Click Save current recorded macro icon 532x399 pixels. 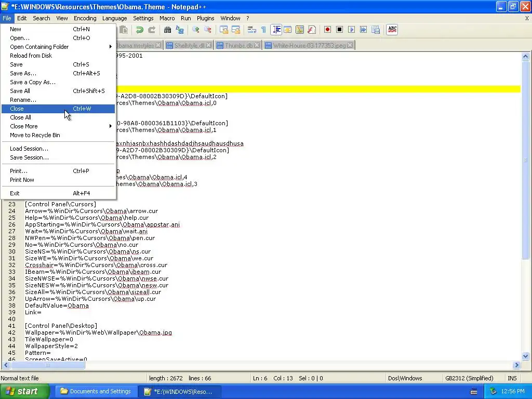[376, 30]
